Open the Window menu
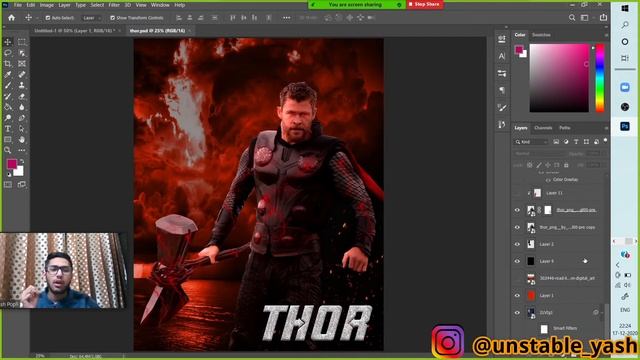Image resolution: width=640 pixels, height=360 pixels. coord(160,5)
